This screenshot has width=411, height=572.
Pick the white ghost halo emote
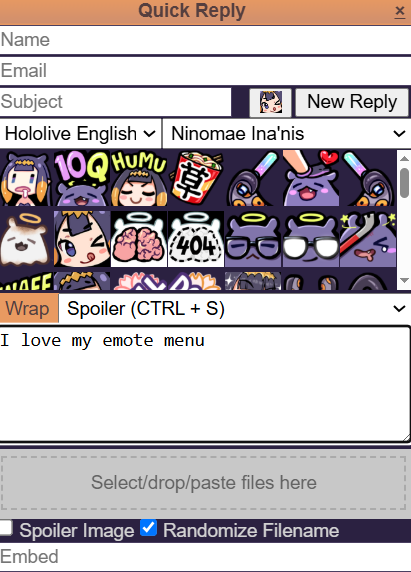pos(24,239)
